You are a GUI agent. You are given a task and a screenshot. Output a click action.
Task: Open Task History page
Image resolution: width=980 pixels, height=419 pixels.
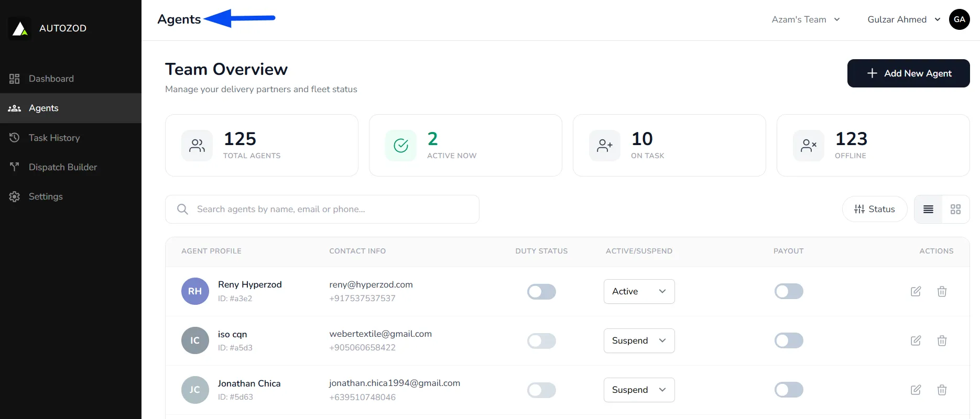pyautogui.click(x=71, y=138)
